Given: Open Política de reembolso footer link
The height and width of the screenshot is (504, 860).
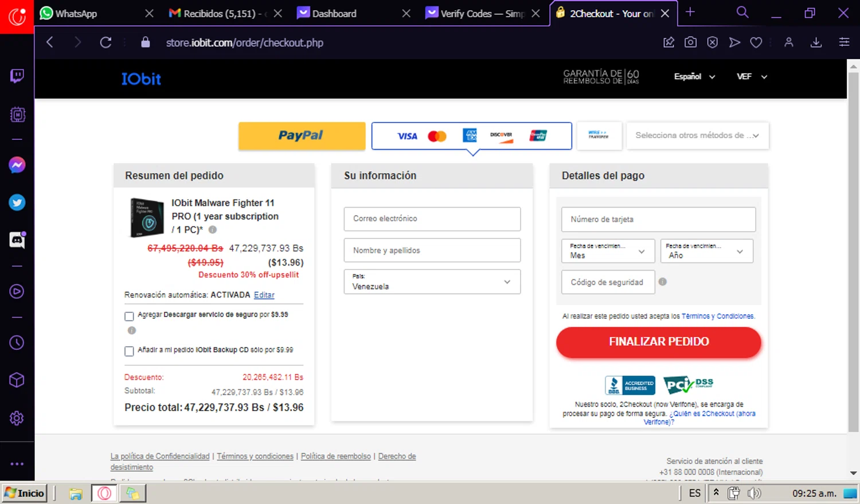Looking at the screenshot, I should coord(336,456).
